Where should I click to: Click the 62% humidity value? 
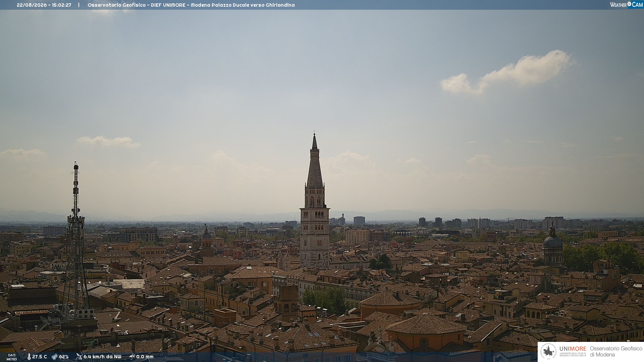[64, 357]
